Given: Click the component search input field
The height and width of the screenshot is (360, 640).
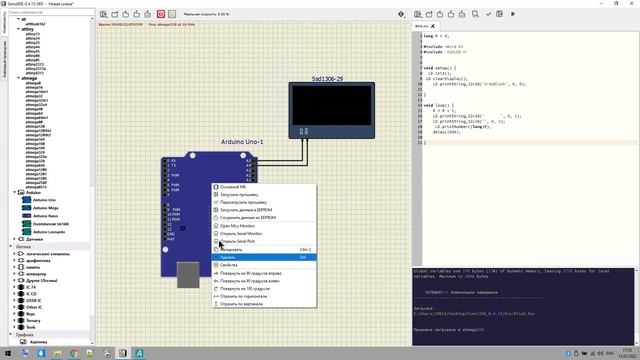Looking at the screenshot, I should pyautogui.click(x=51, y=12).
